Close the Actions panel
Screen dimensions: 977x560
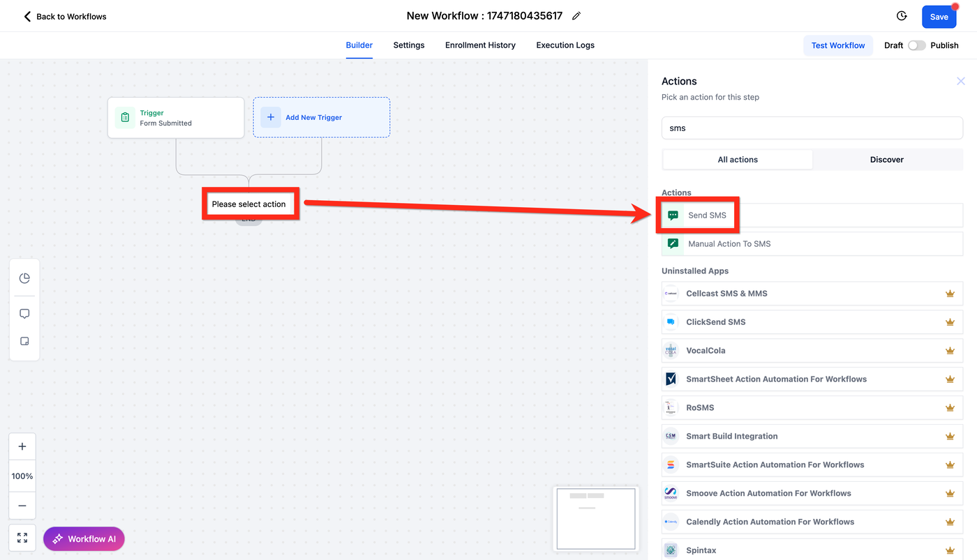pos(961,82)
